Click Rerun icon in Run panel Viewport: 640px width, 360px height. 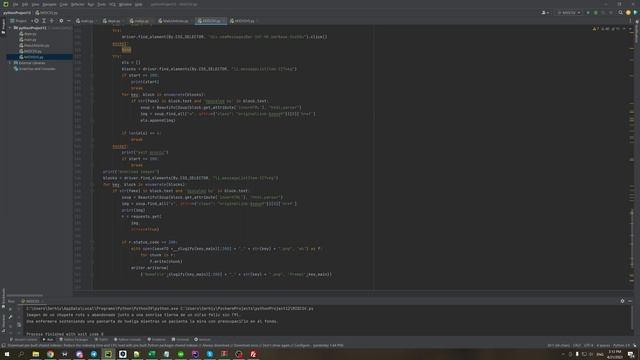pos(10,309)
